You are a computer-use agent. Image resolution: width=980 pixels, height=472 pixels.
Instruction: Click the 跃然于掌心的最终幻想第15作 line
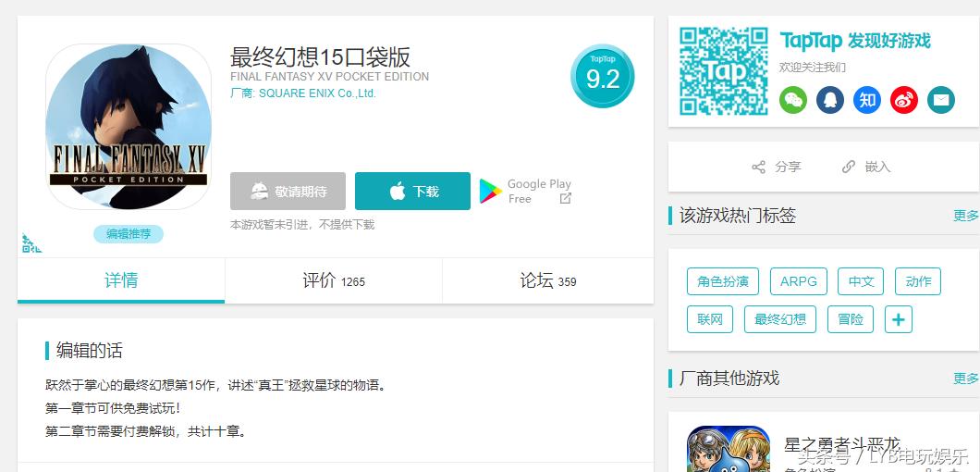coord(216,385)
